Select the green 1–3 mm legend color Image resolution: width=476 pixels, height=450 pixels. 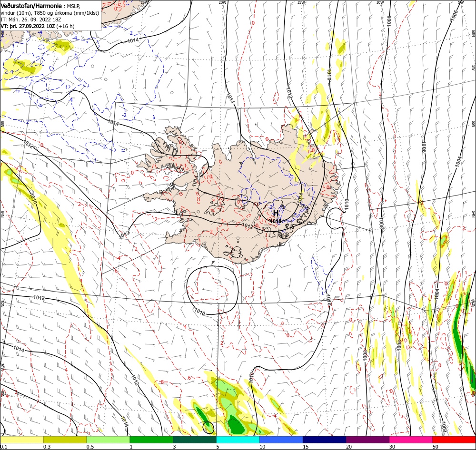151,440
